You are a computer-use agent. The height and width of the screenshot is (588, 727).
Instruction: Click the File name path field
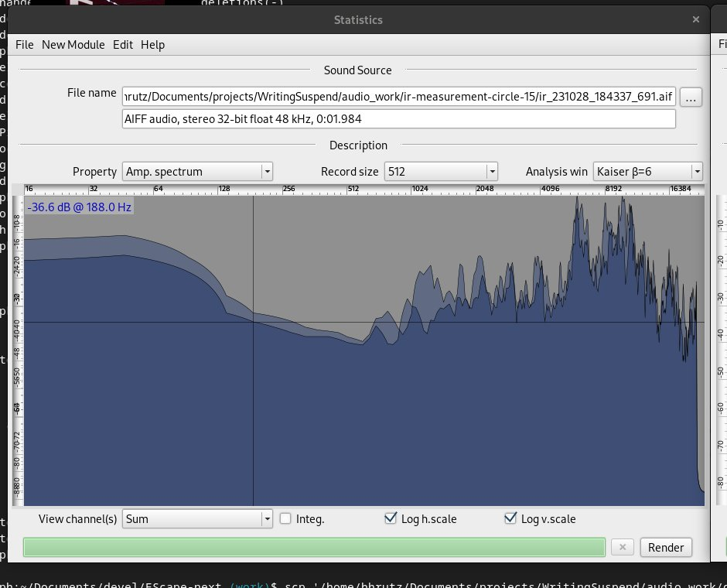click(x=398, y=97)
